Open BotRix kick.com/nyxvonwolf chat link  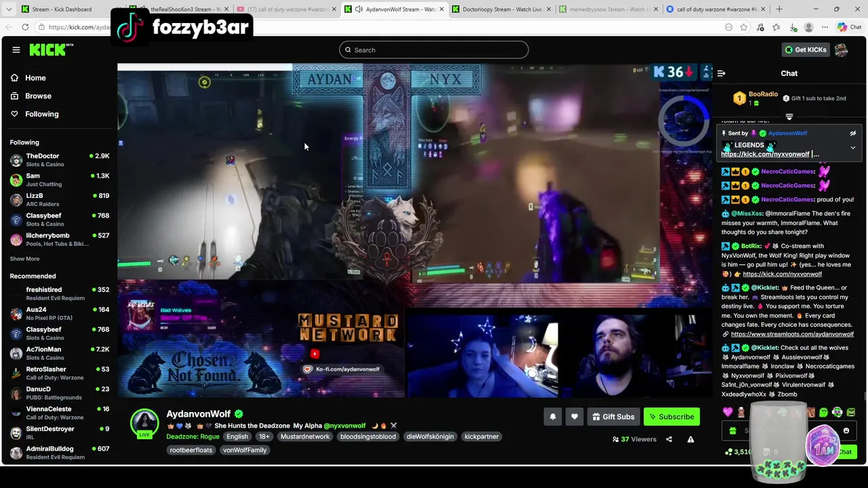coord(783,274)
